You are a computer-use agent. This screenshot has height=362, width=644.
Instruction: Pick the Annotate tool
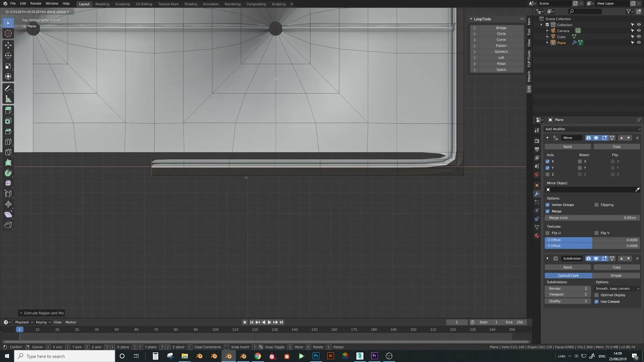(x=8, y=88)
